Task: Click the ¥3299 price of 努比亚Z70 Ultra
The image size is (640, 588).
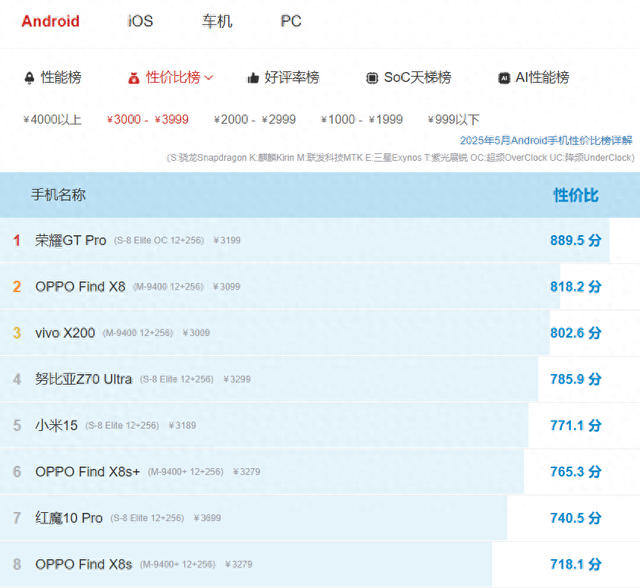Action: 237,379
